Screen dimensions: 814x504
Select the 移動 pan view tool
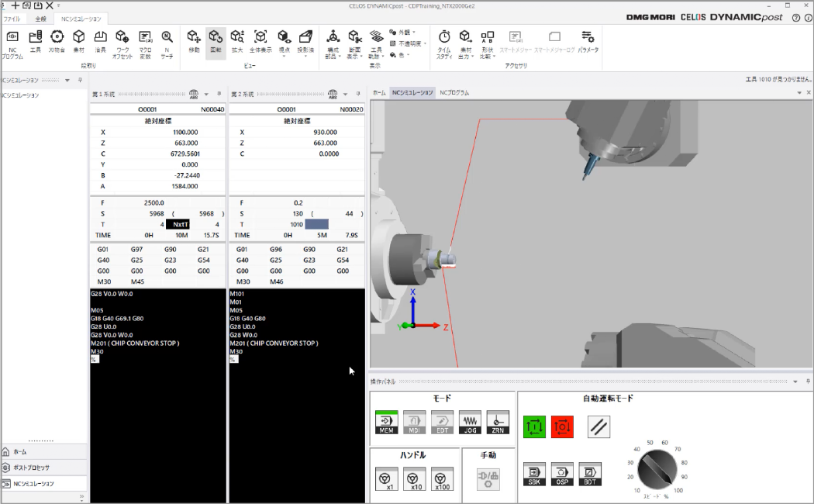(x=194, y=42)
